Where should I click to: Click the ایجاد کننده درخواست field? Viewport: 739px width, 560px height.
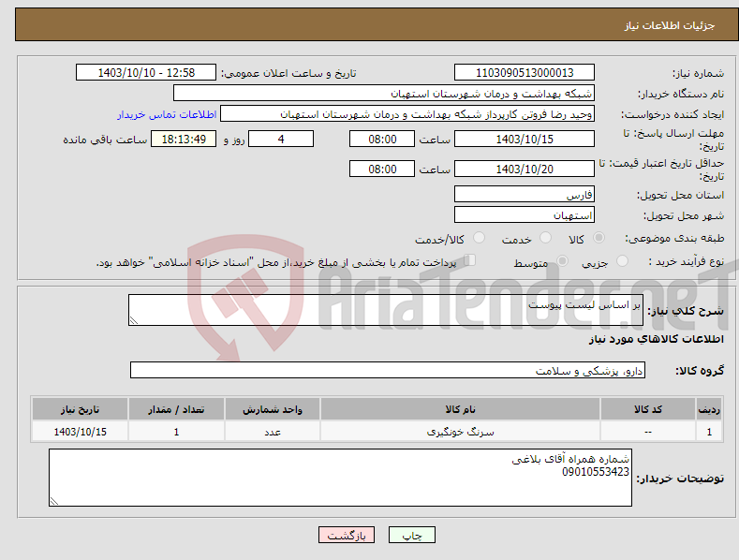click(407, 114)
